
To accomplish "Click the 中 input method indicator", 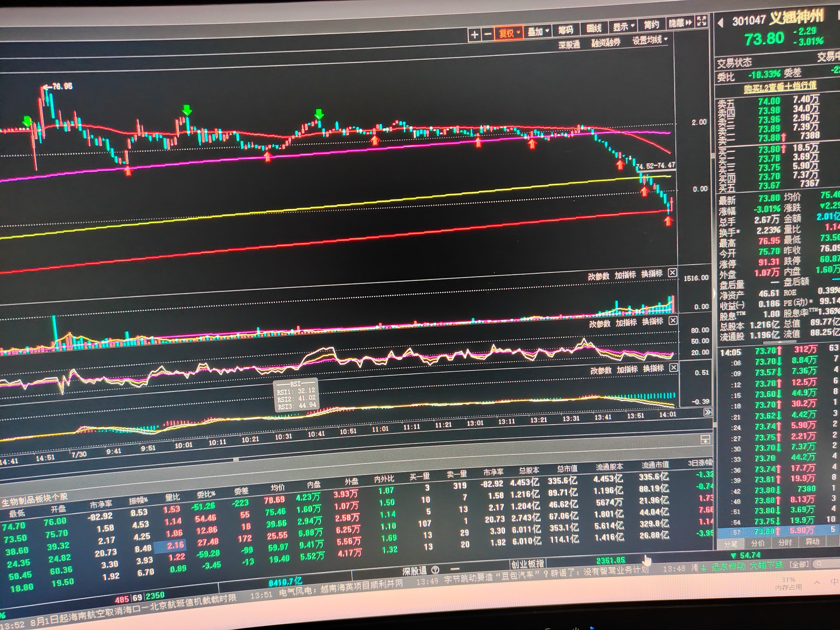I will 834,581.
